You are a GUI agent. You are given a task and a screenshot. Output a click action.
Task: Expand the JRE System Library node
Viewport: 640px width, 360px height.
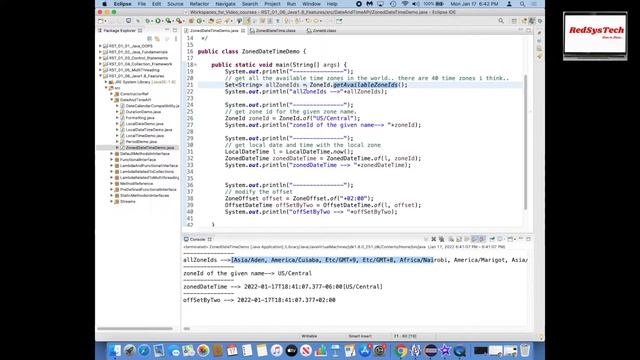click(x=106, y=82)
